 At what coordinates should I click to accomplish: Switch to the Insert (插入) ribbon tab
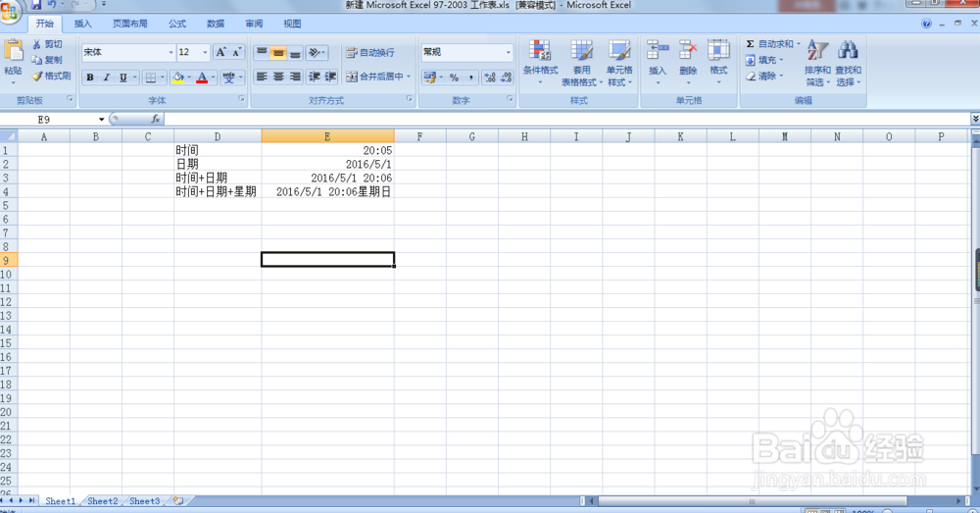82,24
